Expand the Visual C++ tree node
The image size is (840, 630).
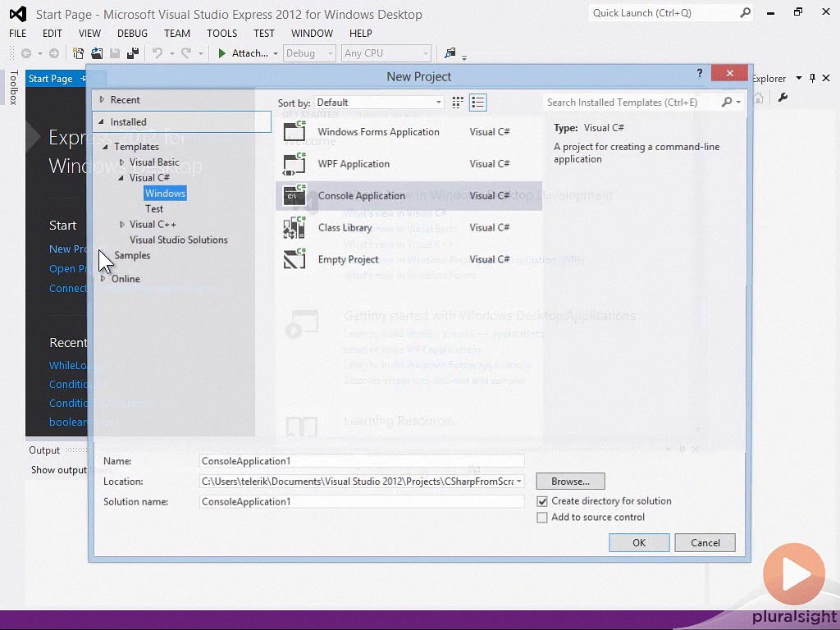click(121, 225)
